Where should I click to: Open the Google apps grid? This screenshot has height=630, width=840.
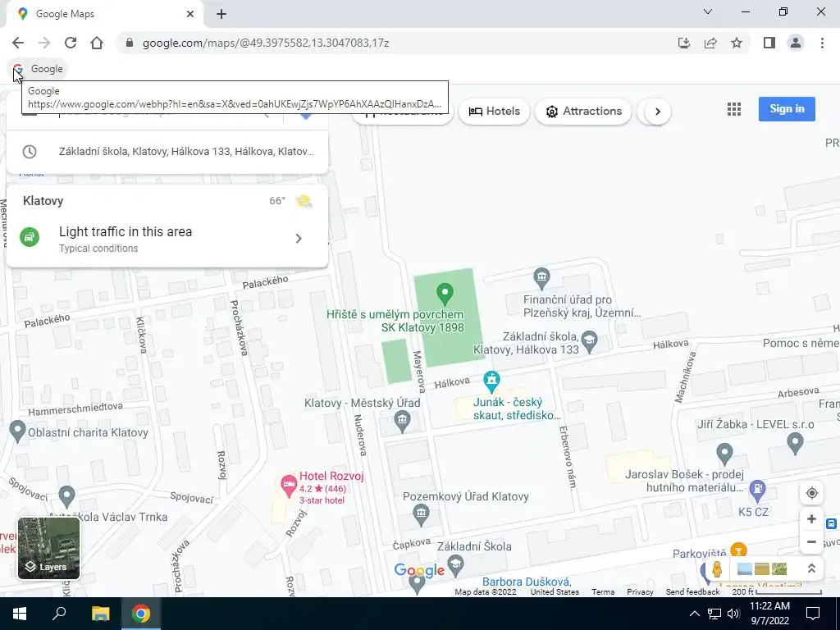[x=734, y=109]
